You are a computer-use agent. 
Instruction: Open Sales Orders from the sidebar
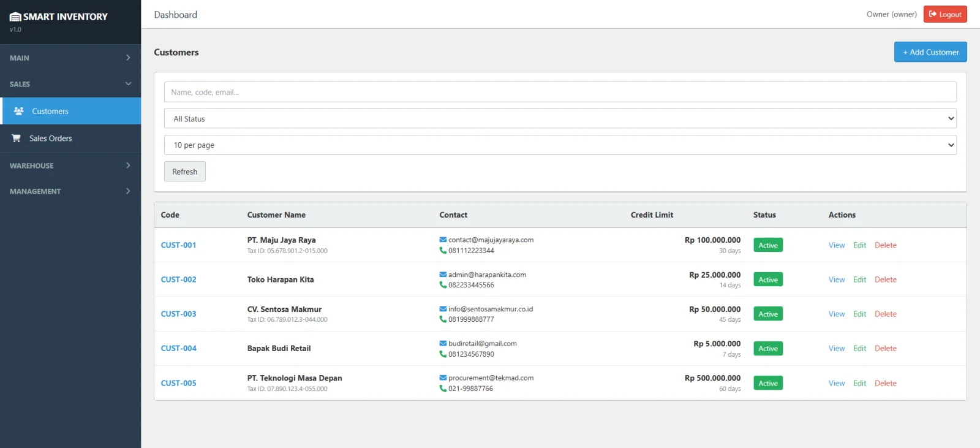coord(51,139)
